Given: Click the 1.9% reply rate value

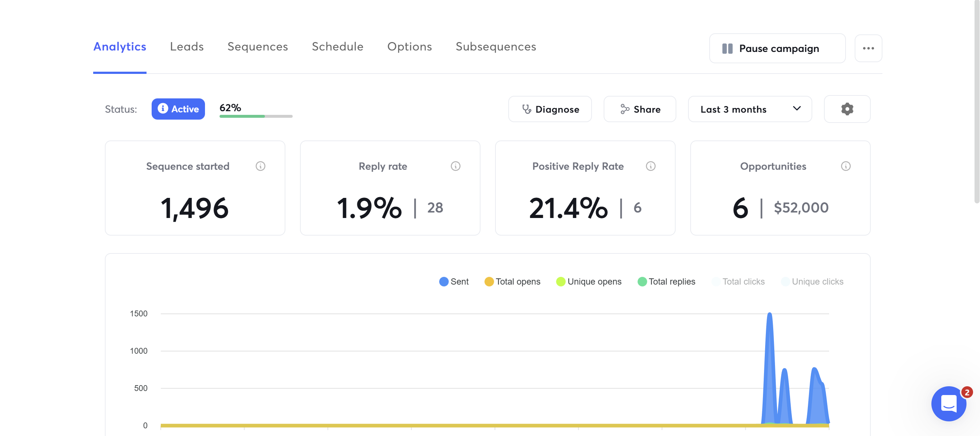Looking at the screenshot, I should tap(369, 208).
